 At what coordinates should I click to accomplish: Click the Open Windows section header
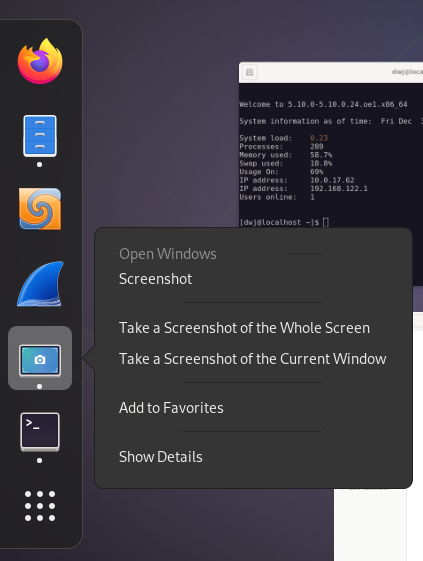point(167,254)
